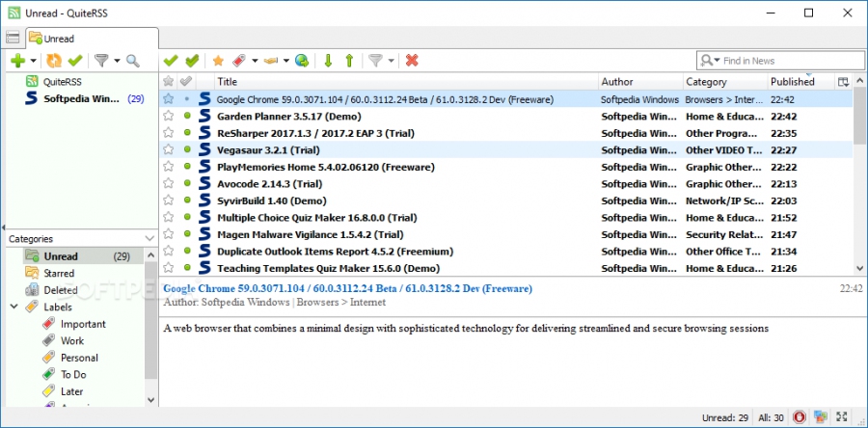Viewport: 868px width, 428px height.
Task: Click the share handshake icon
Action: point(271,61)
